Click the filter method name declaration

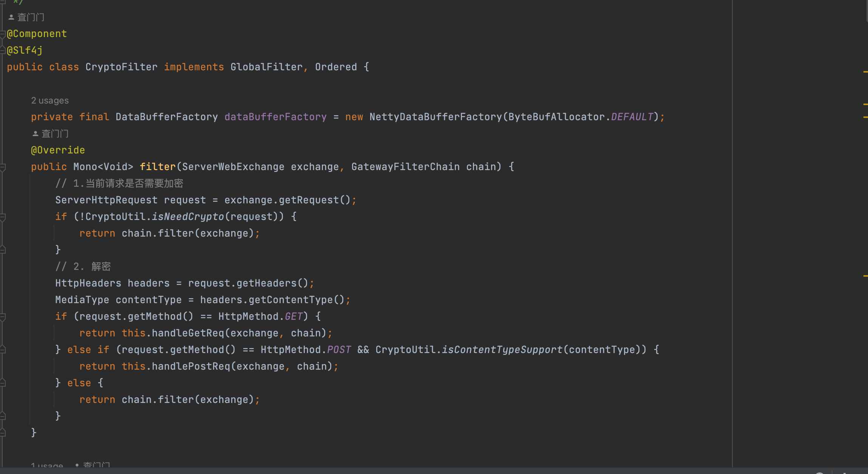tap(158, 167)
